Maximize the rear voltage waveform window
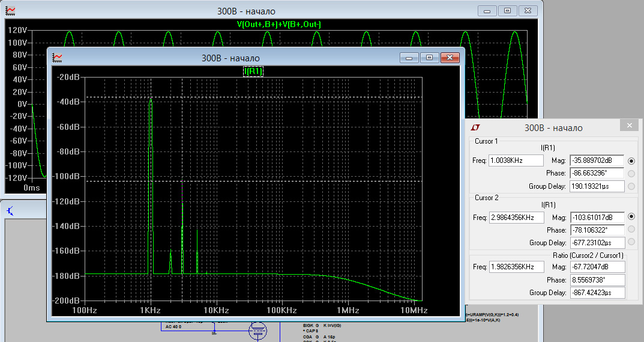 (507, 11)
